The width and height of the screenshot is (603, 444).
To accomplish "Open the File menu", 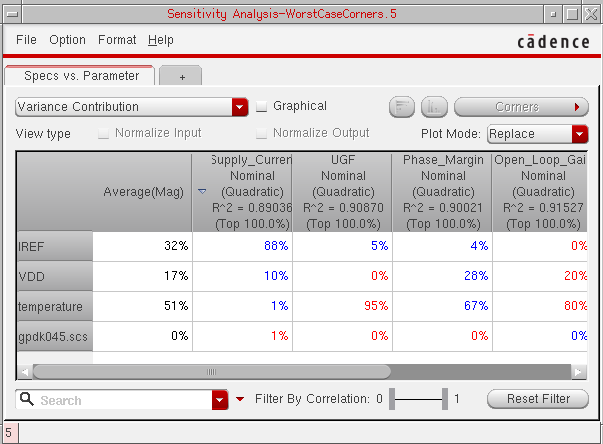I will pos(26,40).
